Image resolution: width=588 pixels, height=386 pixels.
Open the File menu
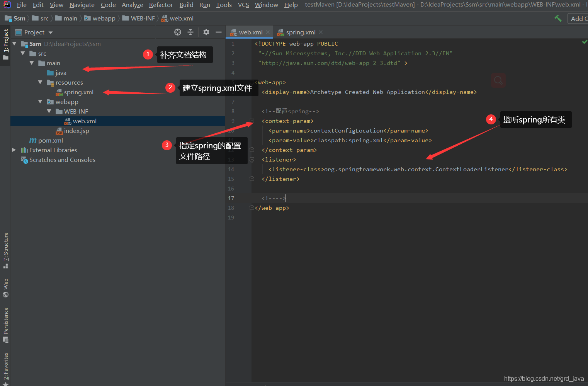pos(22,5)
